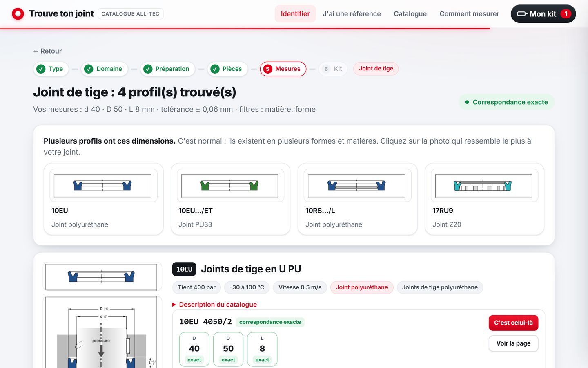
Task: Select the 17RU9 profile thumbnail
Action: coord(484,186)
